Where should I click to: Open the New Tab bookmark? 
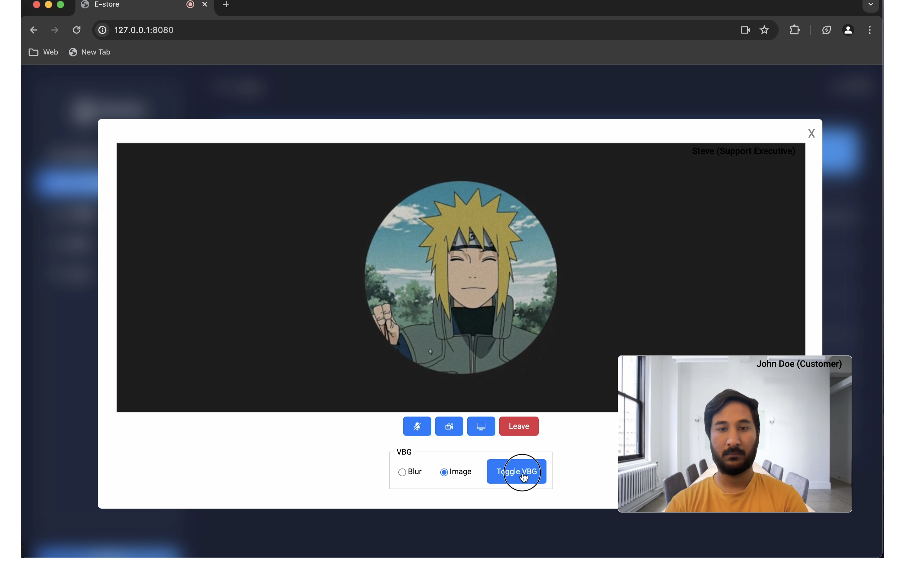tap(90, 52)
